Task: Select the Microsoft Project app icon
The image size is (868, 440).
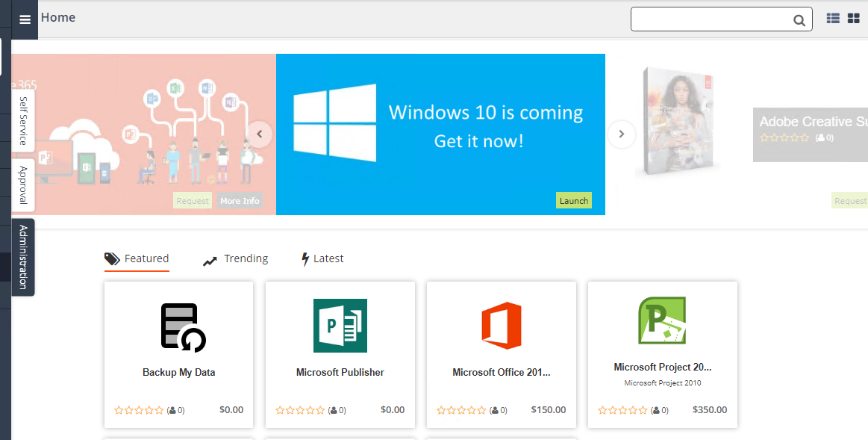Action: pos(662,320)
